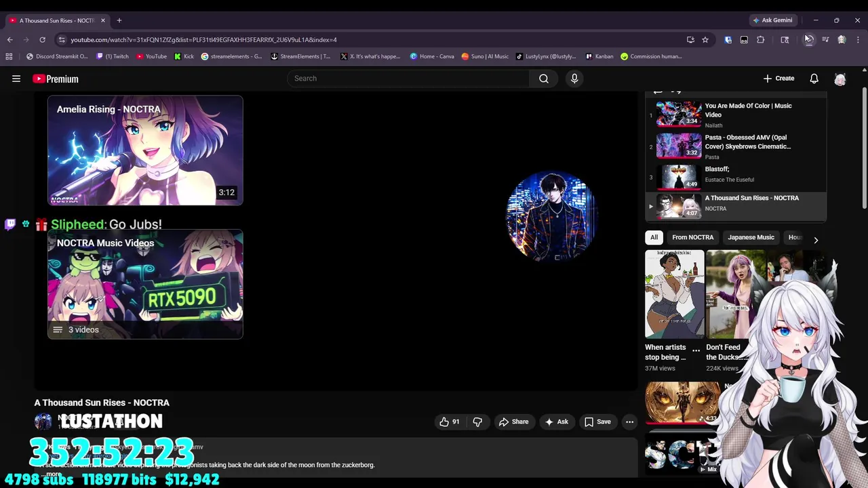
Task: Open 'When artists stop being' recommended video
Action: tap(675, 294)
